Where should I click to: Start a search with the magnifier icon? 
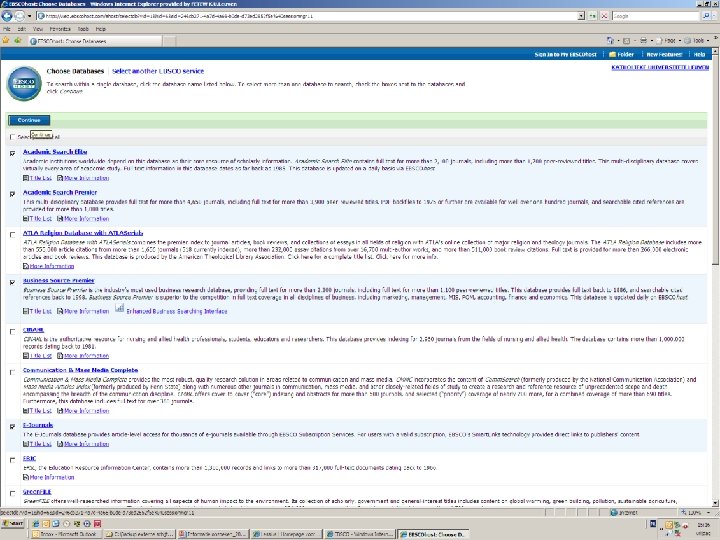706,16
